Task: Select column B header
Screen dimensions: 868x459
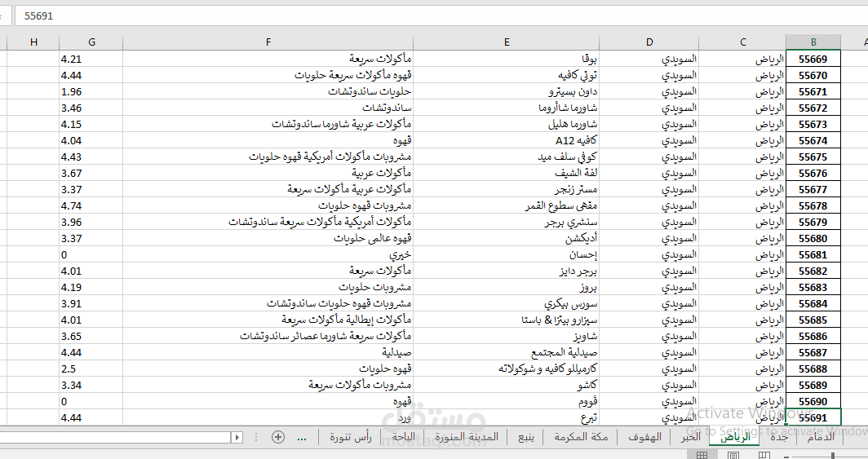Action: tap(813, 42)
